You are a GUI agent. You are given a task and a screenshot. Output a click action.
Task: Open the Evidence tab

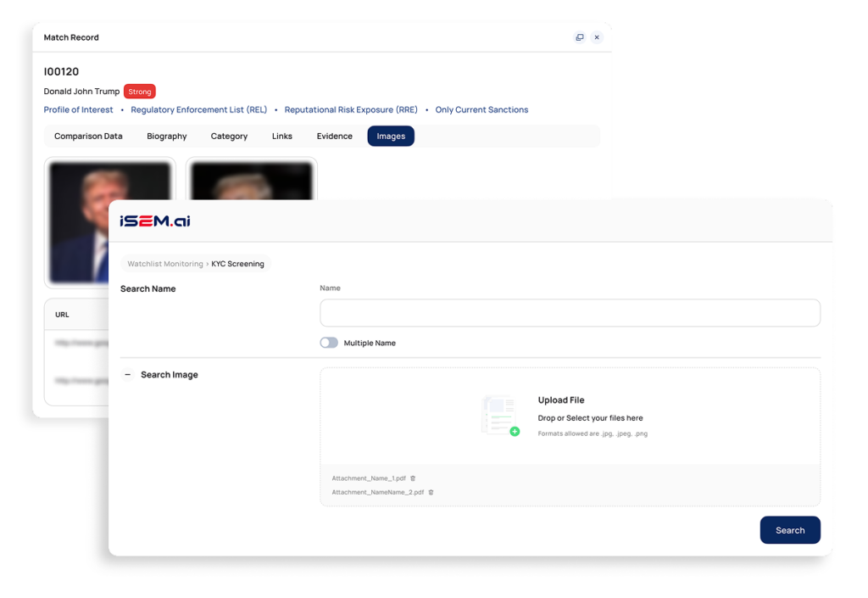pyautogui.click(x=334, y=136)
